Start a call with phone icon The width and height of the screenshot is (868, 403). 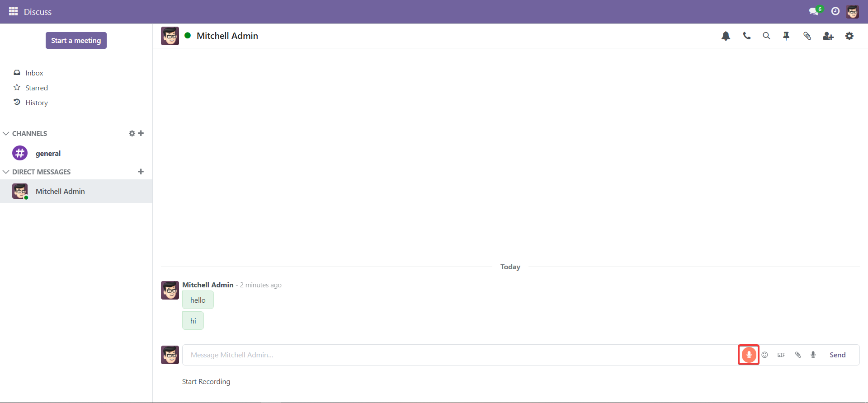point(746,36)
